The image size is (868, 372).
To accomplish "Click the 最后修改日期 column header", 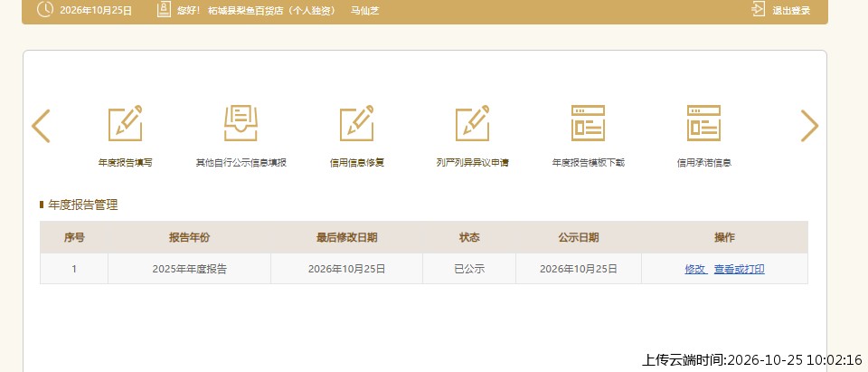I will tap(346, 237).
